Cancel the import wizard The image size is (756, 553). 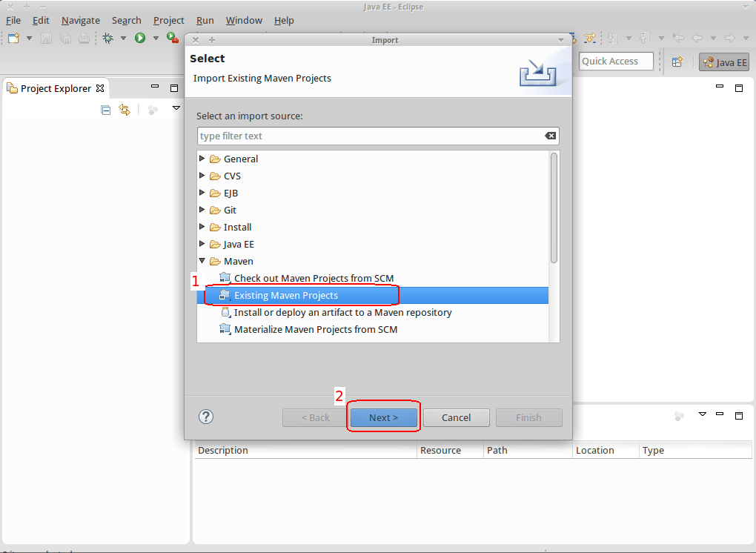pos(456,417)
